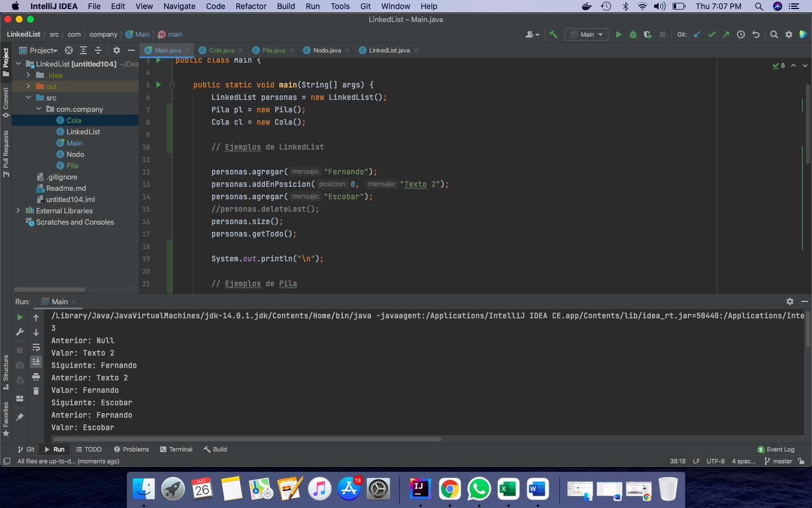Run the Main configuration with the green play icon
The image size is (812, 508).
click(619, 34)
